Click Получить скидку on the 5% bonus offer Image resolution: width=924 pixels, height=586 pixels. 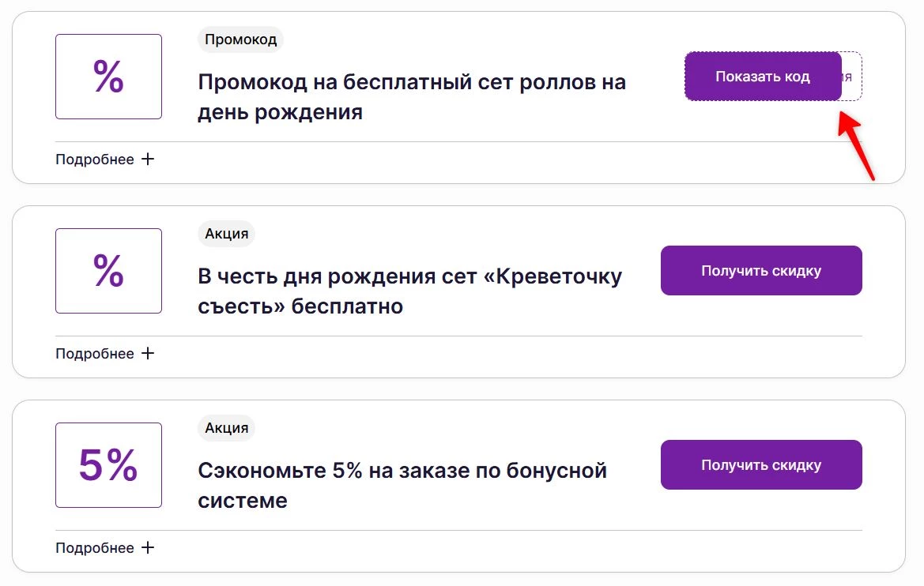coord(761,464)
